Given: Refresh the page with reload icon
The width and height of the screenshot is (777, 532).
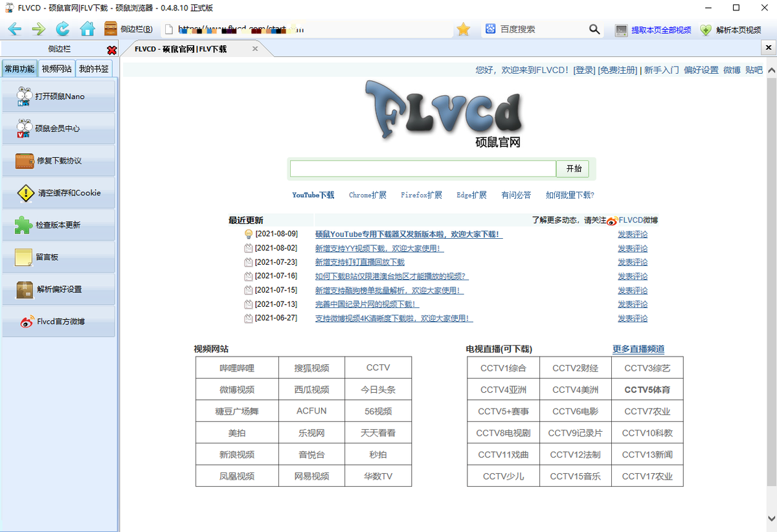Looking at the screenshot, I should point(63,29).
